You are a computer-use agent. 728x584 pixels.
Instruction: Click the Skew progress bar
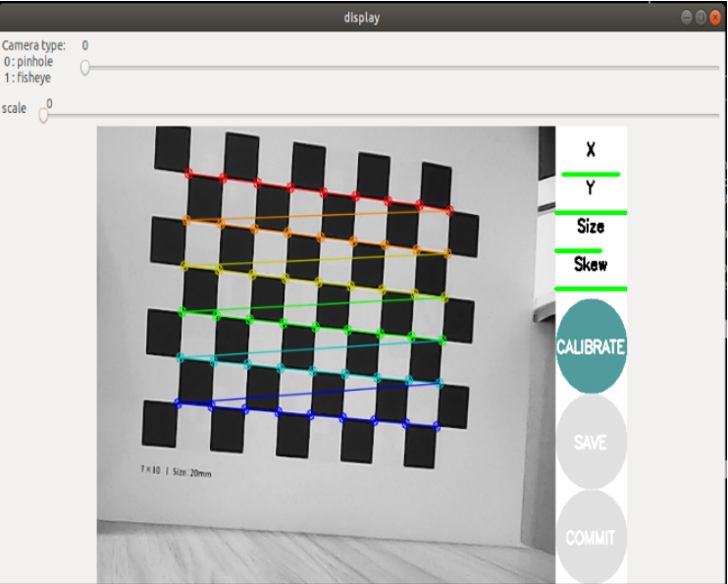click(591, 289)
